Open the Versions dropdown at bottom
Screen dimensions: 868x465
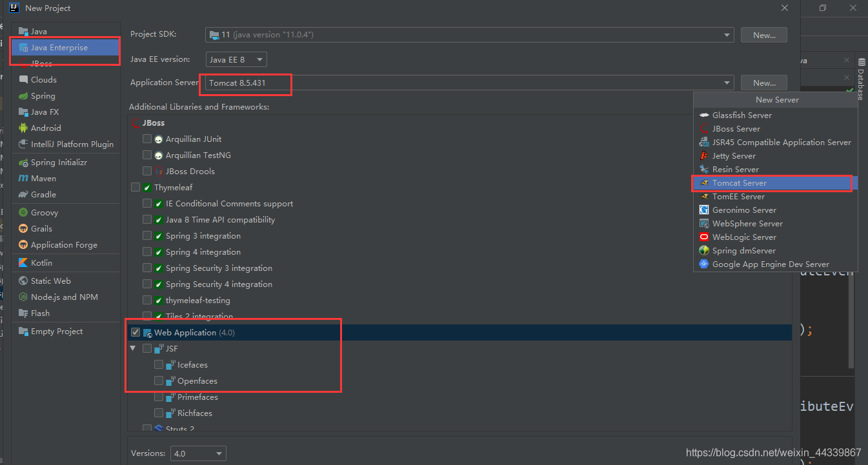point(198,453)
